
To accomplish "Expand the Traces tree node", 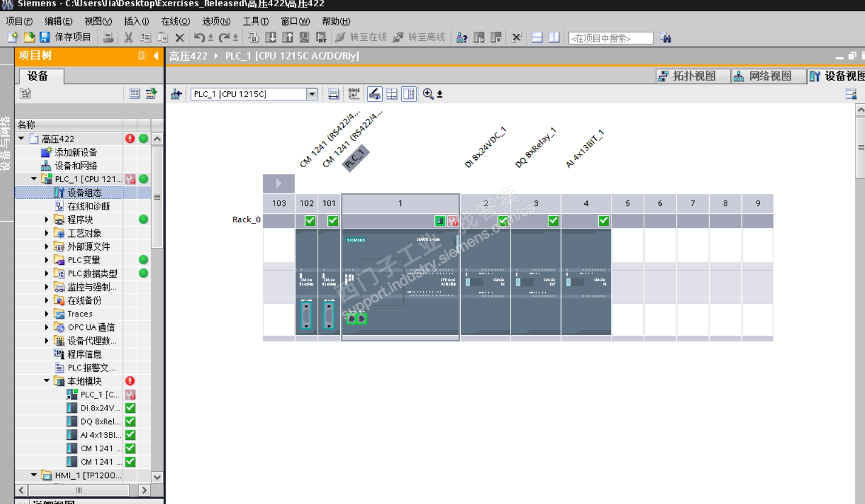I will click(47, 314).
